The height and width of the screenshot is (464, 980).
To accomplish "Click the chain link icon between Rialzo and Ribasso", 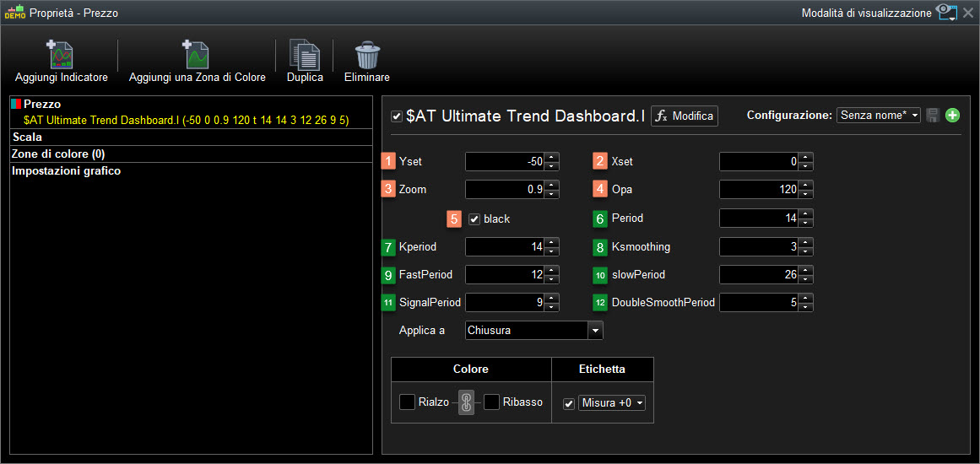I will click(465, 402).
